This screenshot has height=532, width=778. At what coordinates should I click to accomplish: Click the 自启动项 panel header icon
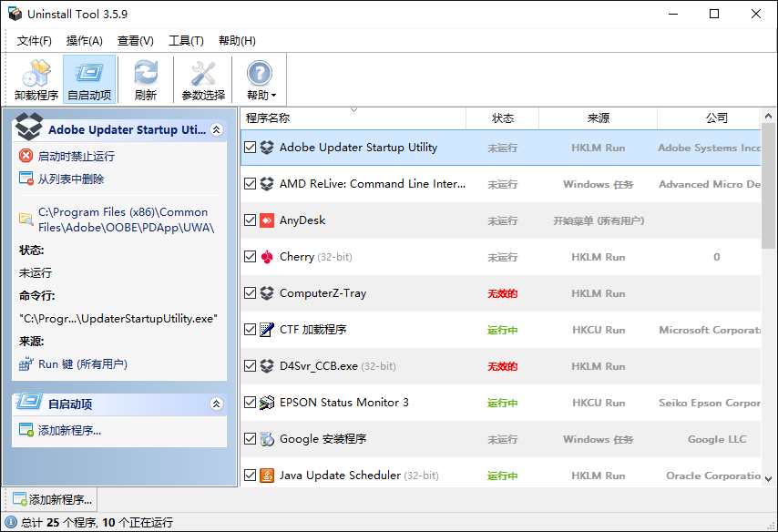29,402
